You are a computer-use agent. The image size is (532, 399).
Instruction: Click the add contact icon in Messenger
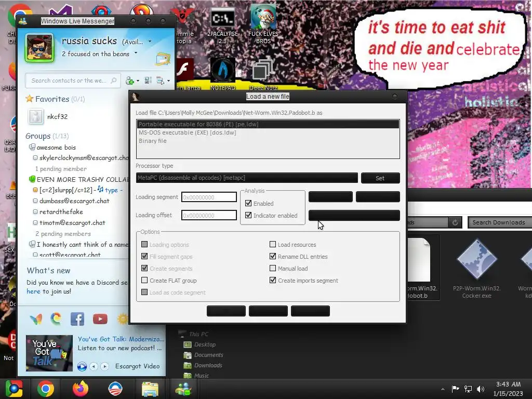[129, 81]
